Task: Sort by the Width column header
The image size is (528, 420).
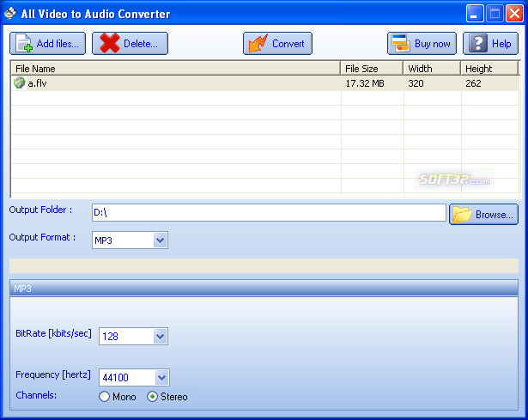Action: (432, 69)
